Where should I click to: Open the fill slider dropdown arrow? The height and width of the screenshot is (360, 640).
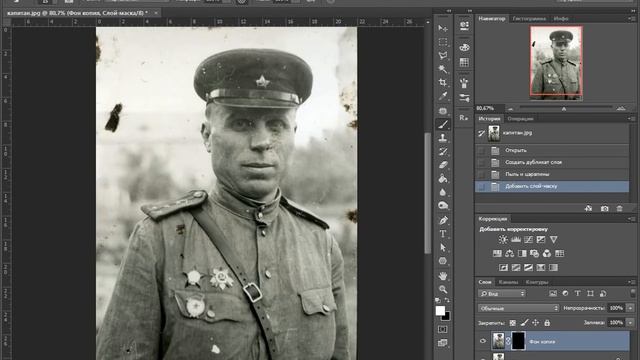point(630,323)
